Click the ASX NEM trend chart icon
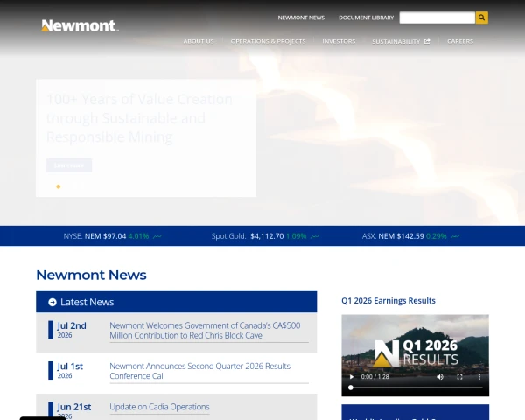 455,236
